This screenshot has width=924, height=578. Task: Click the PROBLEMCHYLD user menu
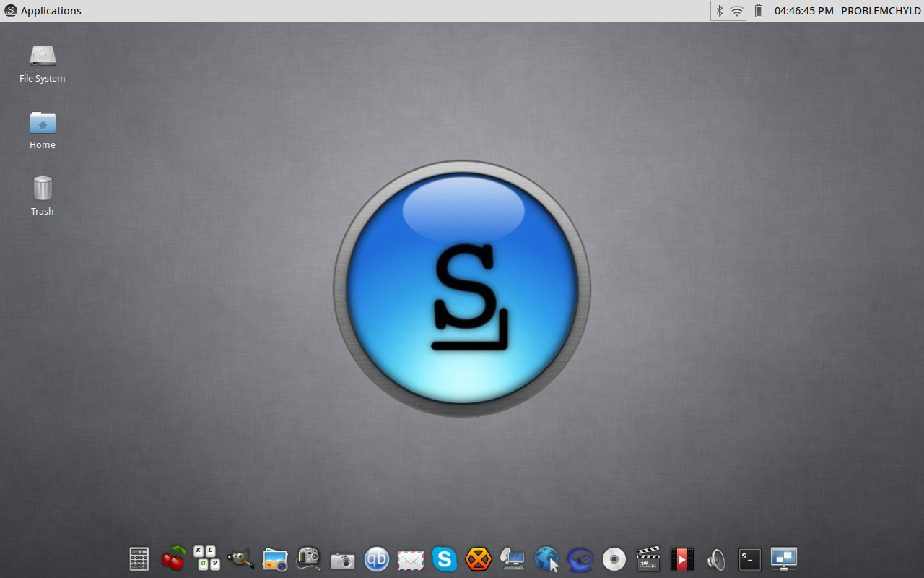pyautogui.click(x=881, y=11)
